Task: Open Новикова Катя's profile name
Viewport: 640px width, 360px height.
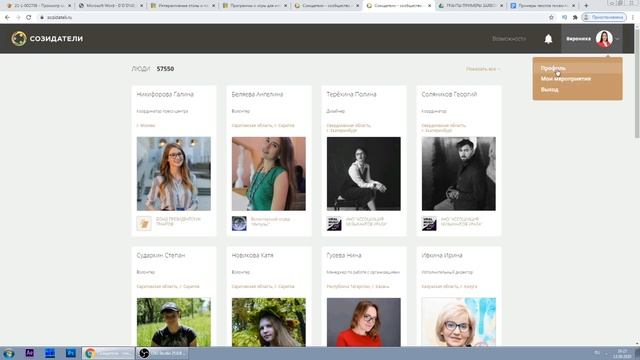Action: [x=252, y=255]
